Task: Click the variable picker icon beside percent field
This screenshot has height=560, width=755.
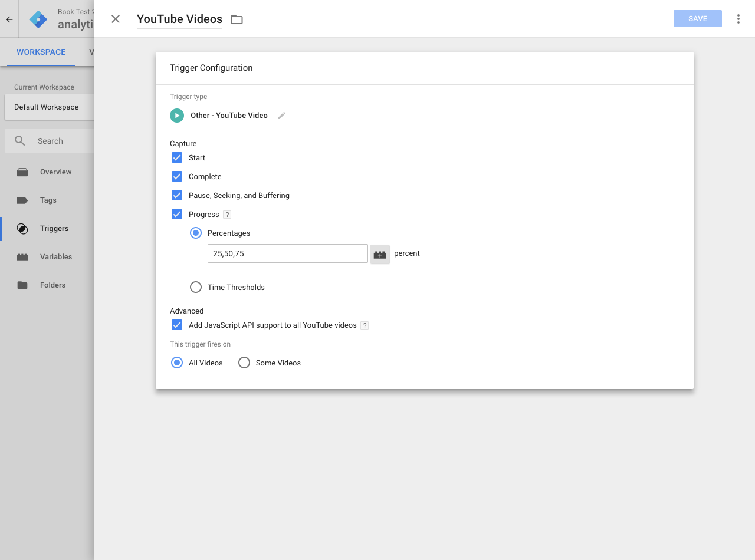Action: (x=380, y=255)
